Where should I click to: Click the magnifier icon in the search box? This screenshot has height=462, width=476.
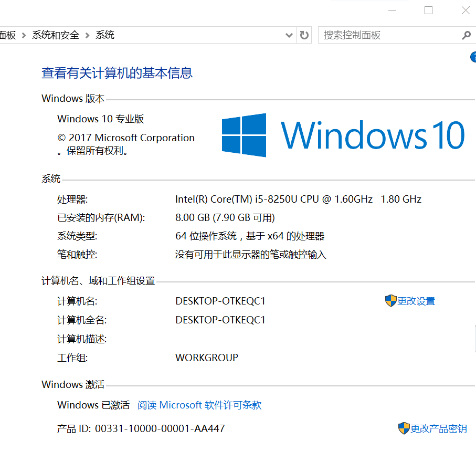(466, 35)
